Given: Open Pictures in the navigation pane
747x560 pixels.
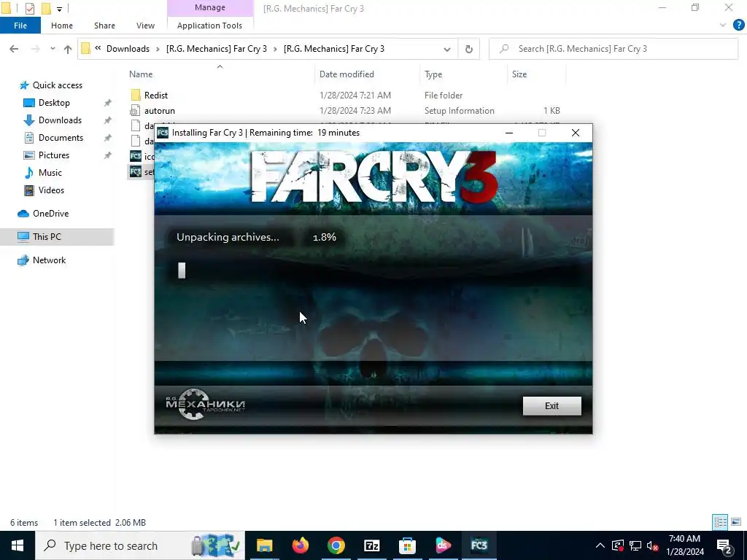Looking at the screenshot, I should [x=53, y=155].
